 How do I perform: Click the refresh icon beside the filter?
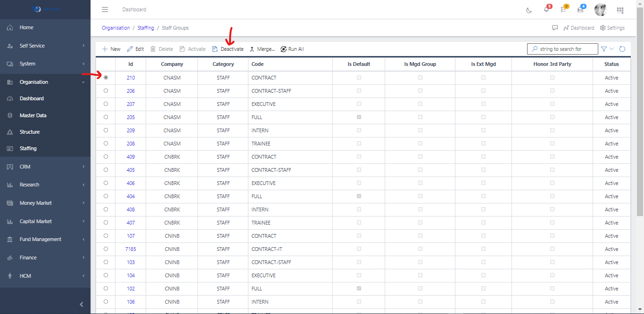[622, 49]
